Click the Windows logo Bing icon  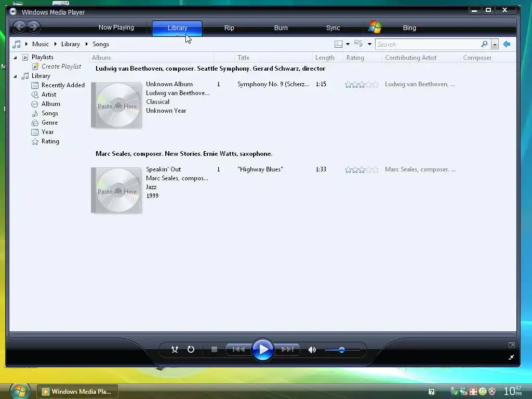375,27
